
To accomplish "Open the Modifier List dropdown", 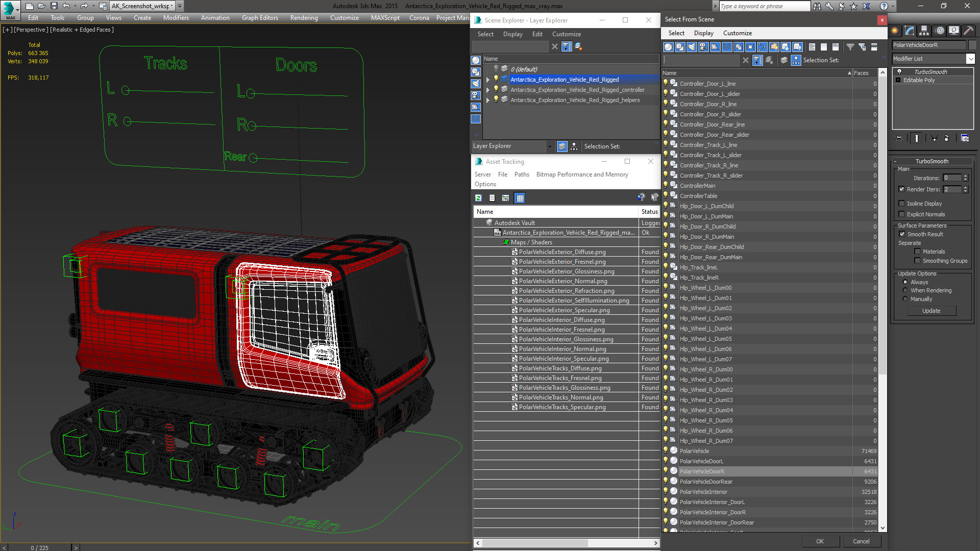I will 970,59.
